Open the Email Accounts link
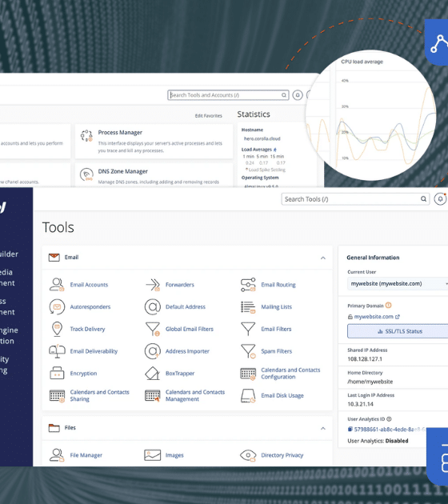448x504 pixels. tap(89, 285)
